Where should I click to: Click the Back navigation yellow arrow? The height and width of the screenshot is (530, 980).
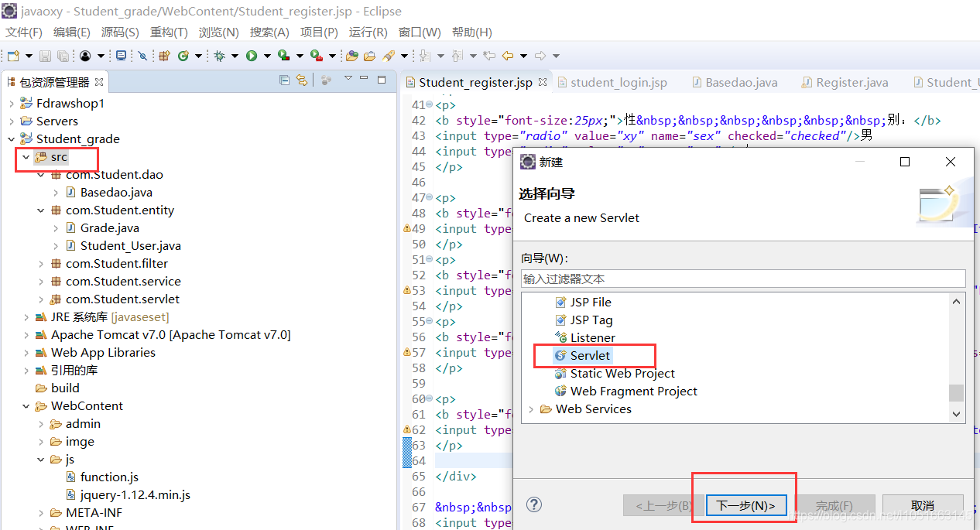tap(508, 56)
